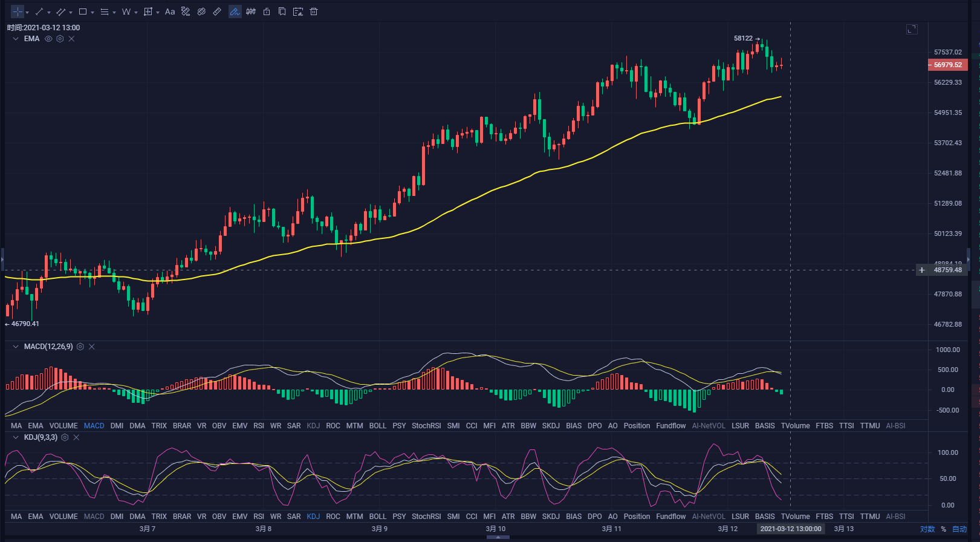Open MACD indicator settings hexagon icon
980x542 pixels.
(x=80, y=347)
